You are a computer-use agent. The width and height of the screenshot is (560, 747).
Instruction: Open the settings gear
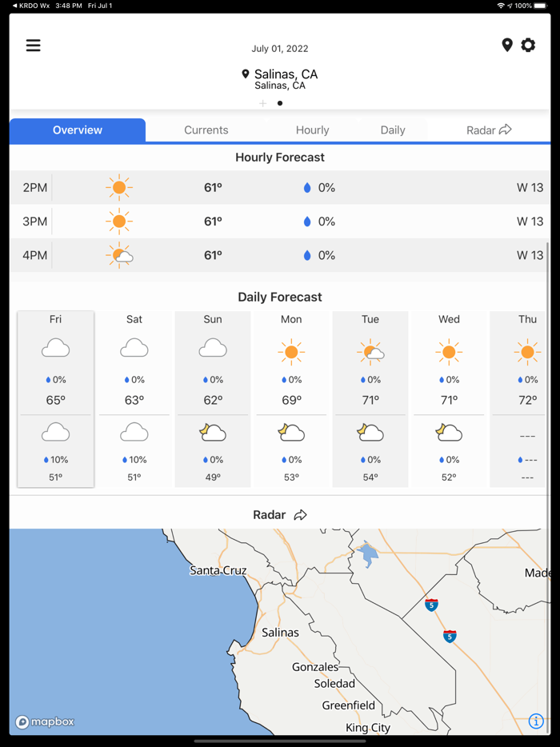pos(528,45)
